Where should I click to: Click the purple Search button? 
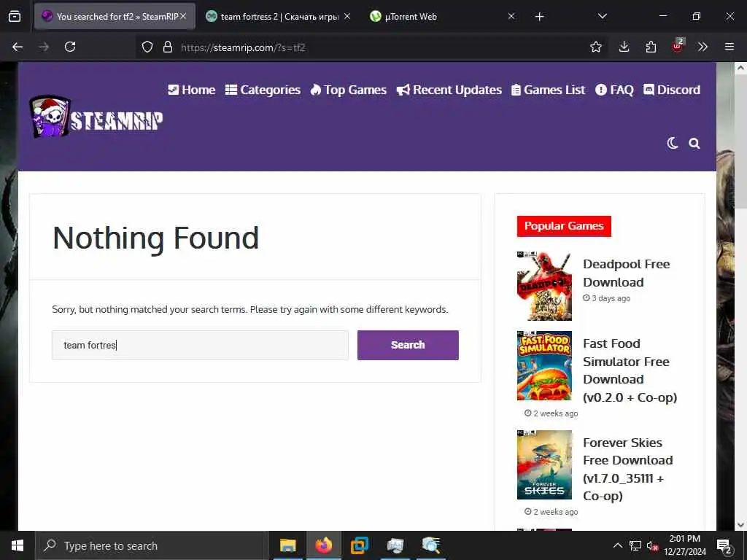click(x=408, y=345)
